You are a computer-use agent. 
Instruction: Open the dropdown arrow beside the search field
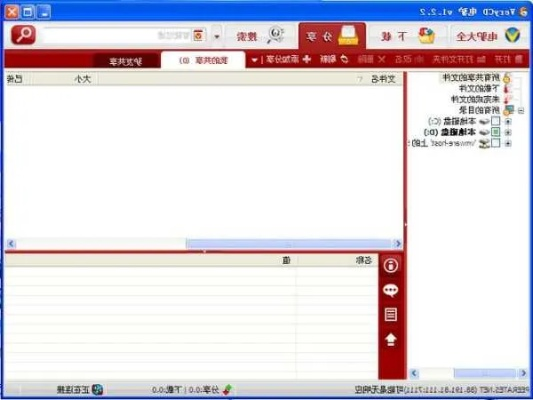pyautogui.click(x=217, y=36)
